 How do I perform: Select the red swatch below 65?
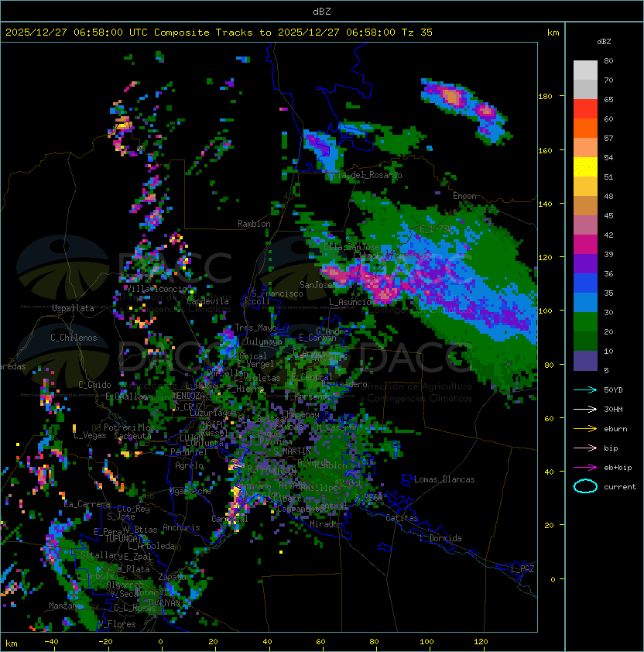[x=585, y=109]
